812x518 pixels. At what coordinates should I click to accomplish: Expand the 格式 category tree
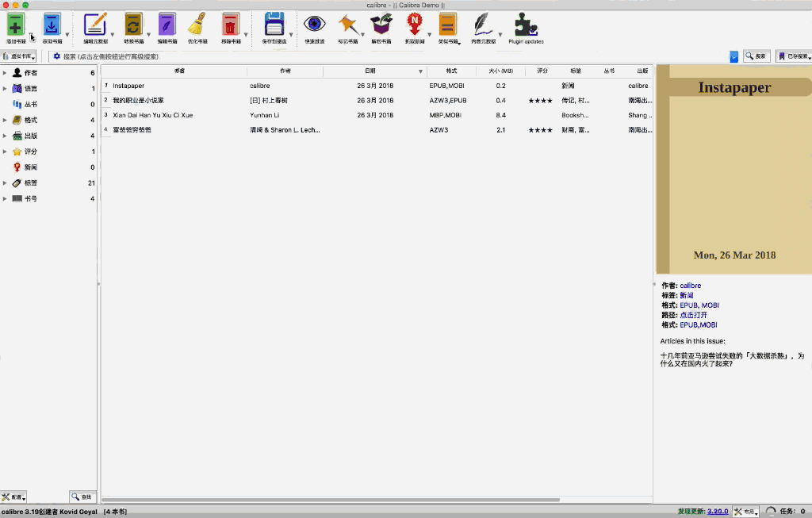(x=5, y=120)
